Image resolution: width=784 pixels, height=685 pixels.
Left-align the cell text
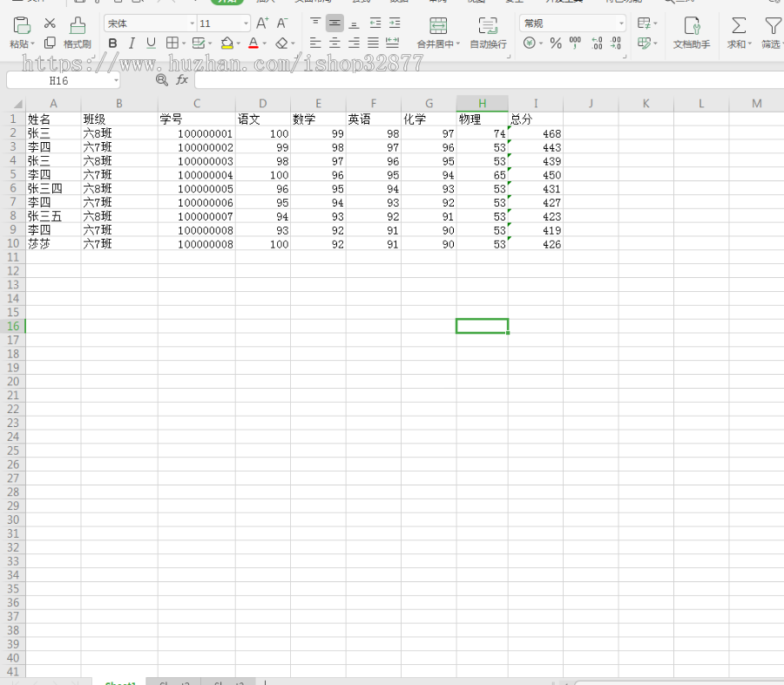click(315, 43)
